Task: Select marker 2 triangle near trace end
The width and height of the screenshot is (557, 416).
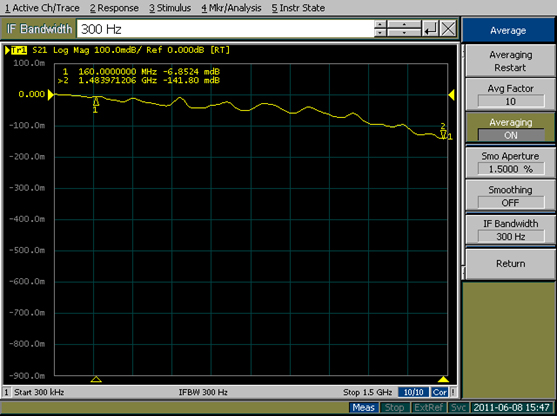Action: tap(443, 134)
